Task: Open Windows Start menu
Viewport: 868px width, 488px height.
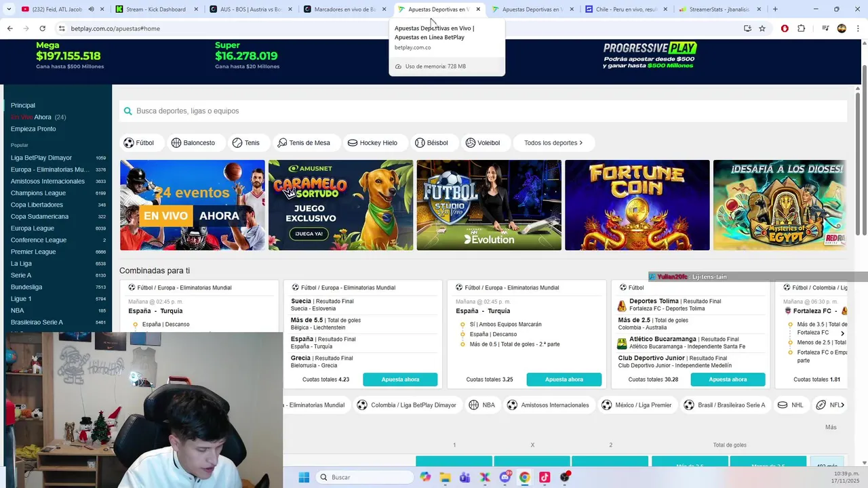Action: tap(303, 477)
